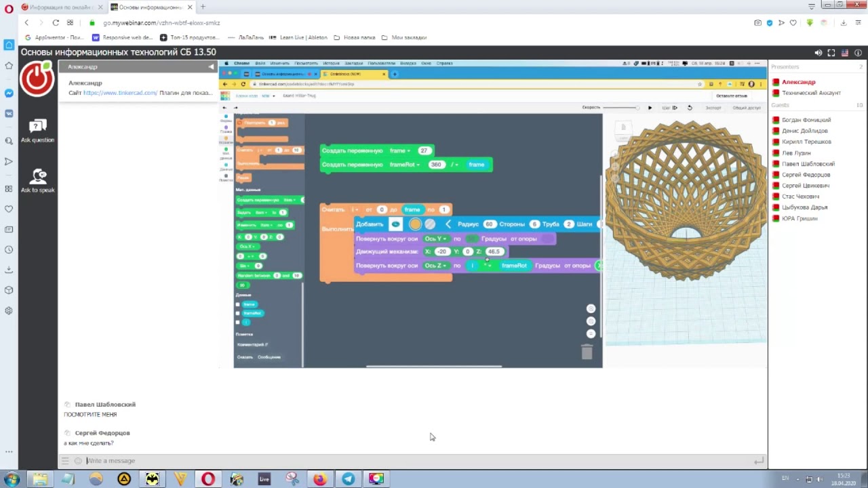Open new browser tab plus button
Viewport: 868px width, 488px height.
[202, 7]
